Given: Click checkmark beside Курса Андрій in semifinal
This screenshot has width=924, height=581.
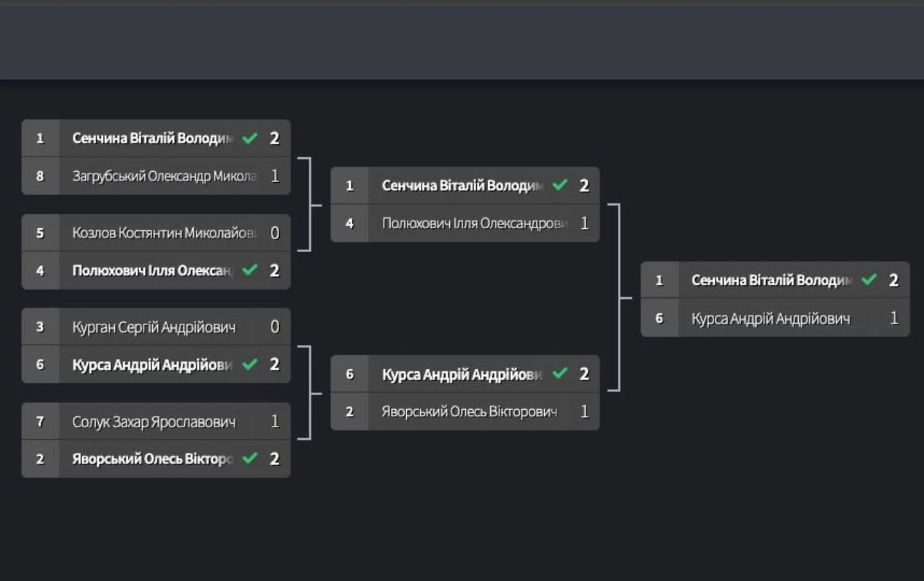Looking at the screenshot, I should click(x=560, y=374).
